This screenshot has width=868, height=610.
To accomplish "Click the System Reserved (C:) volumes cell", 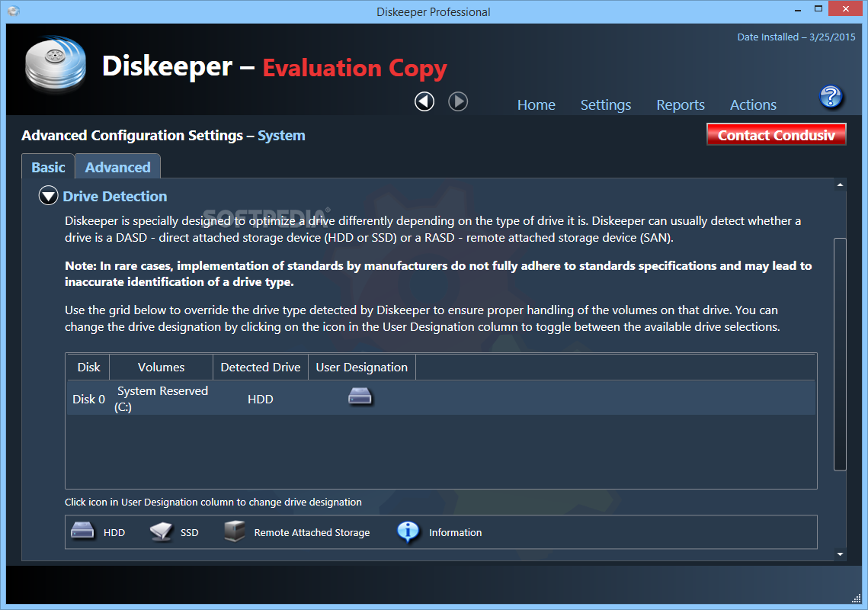I will 161,398.
